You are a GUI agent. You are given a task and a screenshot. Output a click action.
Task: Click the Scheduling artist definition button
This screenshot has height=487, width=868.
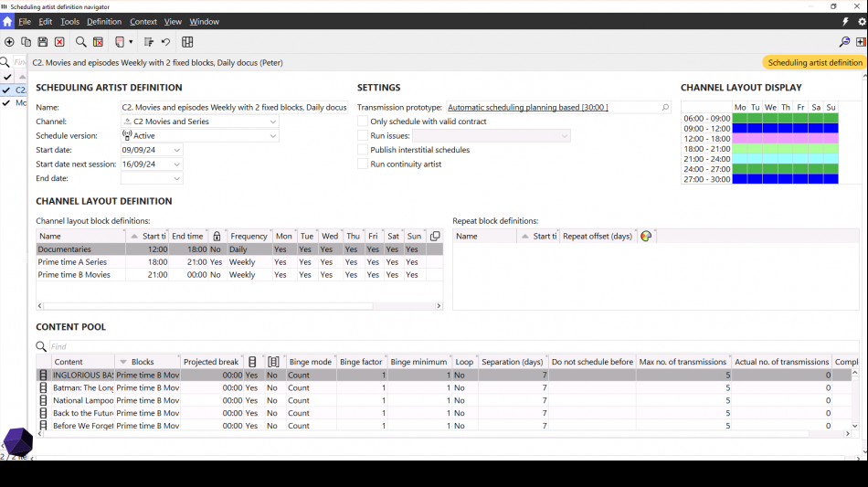814,63
